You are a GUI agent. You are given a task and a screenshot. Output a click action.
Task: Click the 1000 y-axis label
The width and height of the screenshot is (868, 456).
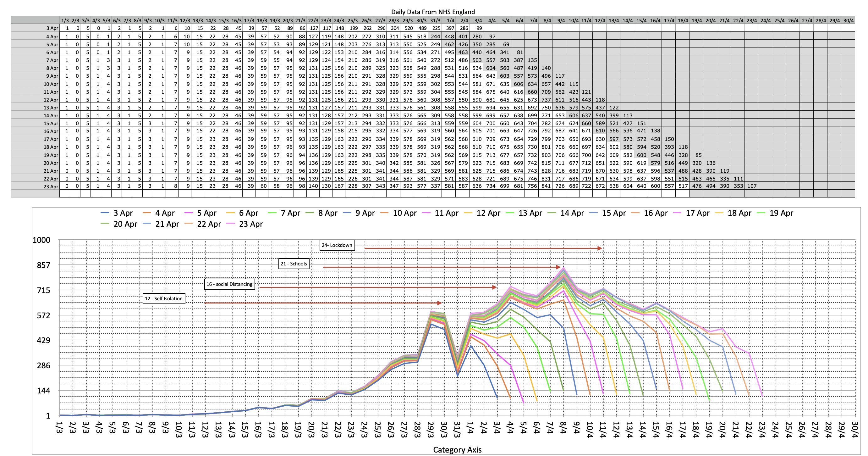pyautogui.click(x=41, y=240)
